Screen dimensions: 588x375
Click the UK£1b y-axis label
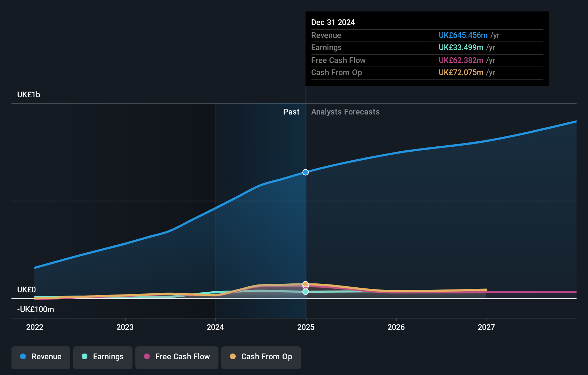point(29,95)
